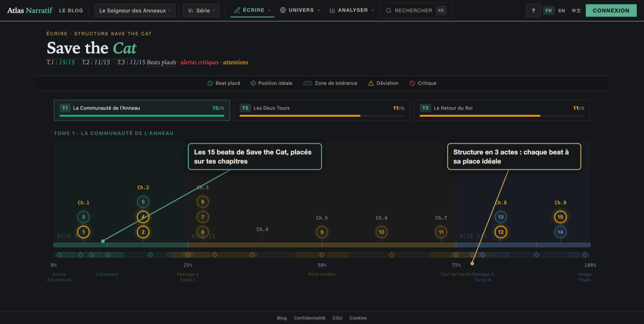
Task: Switch to the T2 Les Deux Tours tab
Action: 322,110
